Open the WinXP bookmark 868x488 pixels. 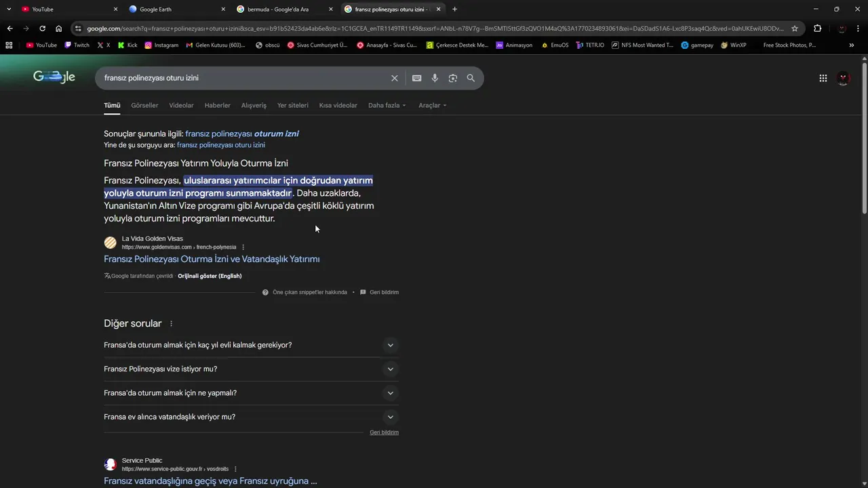pos(733,45)
